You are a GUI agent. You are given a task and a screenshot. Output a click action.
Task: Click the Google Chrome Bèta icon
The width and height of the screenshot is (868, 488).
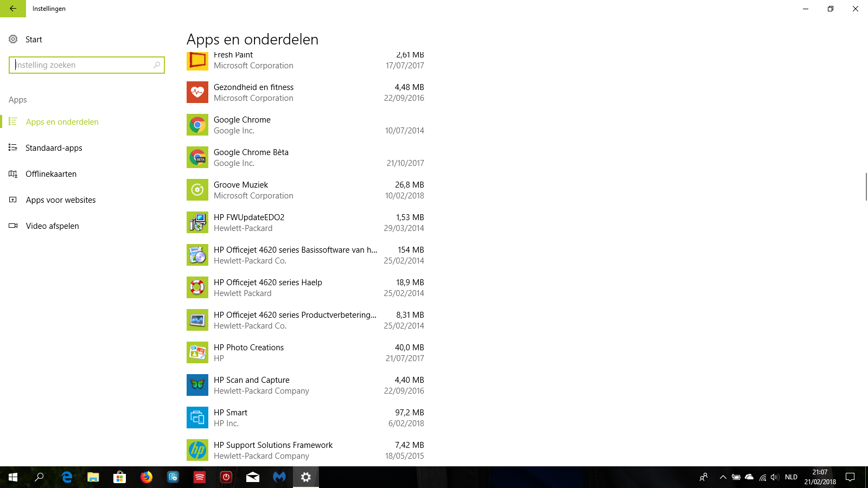(197, 157)
